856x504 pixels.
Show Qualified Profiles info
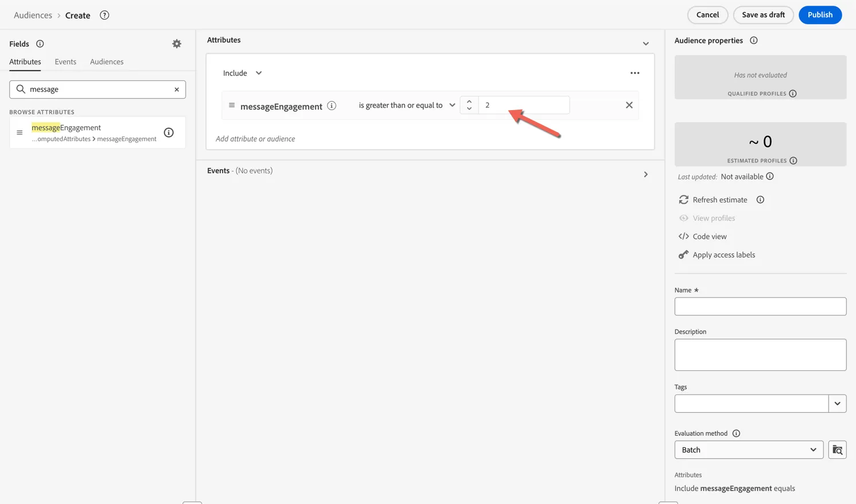coord(793,93)
